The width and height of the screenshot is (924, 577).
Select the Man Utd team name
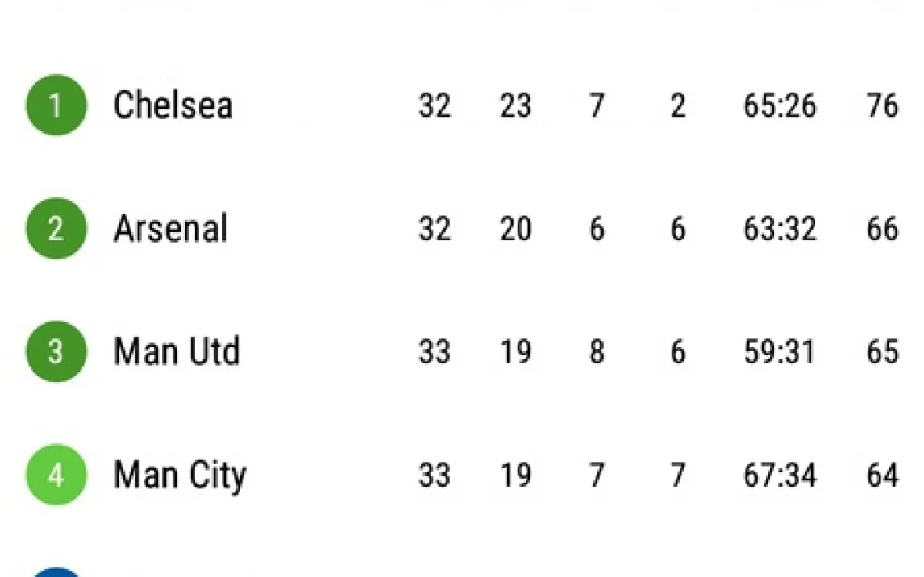coord(177,352)
